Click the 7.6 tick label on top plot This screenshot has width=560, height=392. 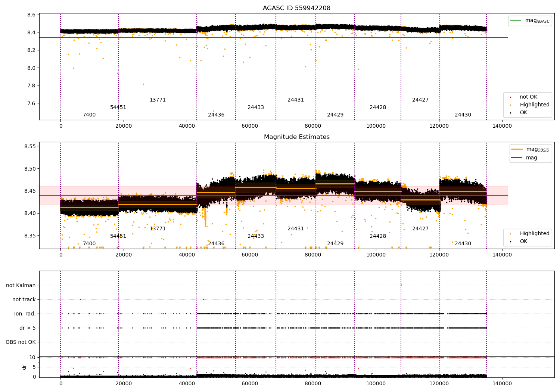click(31, 104)
